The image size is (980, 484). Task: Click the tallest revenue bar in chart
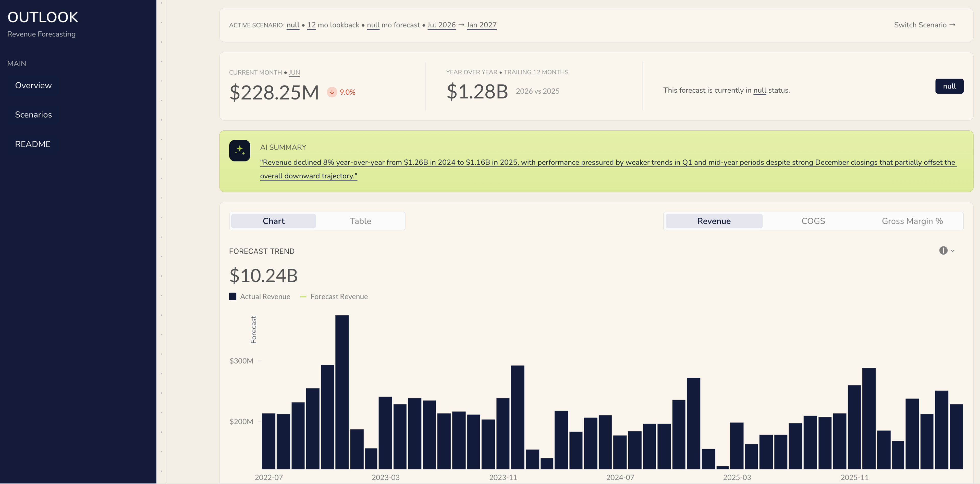pos(342,392)
